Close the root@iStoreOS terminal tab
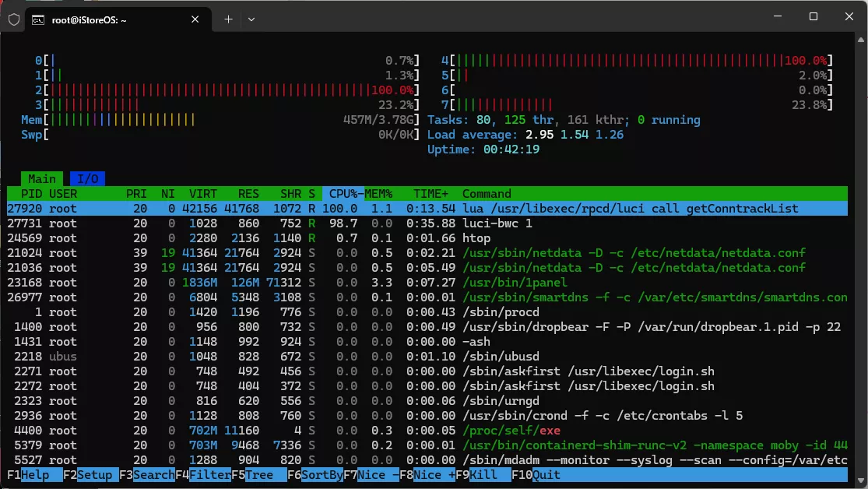This screenshot has width=868, height=489. coord(195,19)
